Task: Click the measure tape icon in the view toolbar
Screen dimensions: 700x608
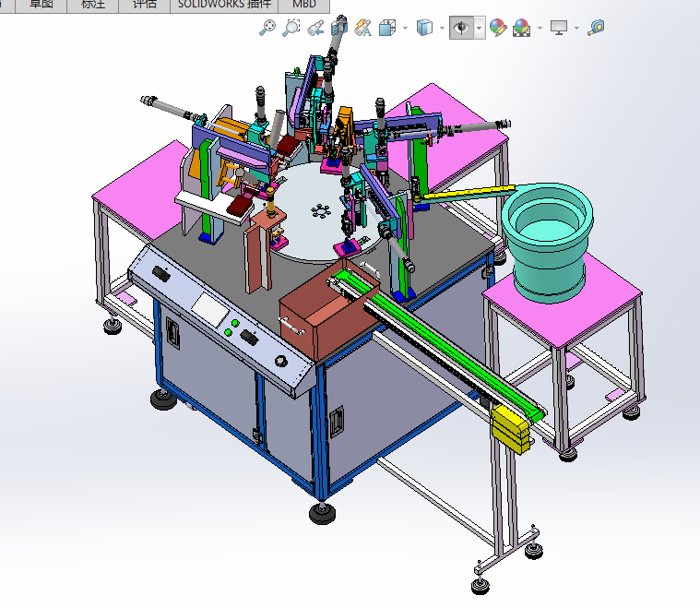Action: pyautogui.click(x=596, y=28)
